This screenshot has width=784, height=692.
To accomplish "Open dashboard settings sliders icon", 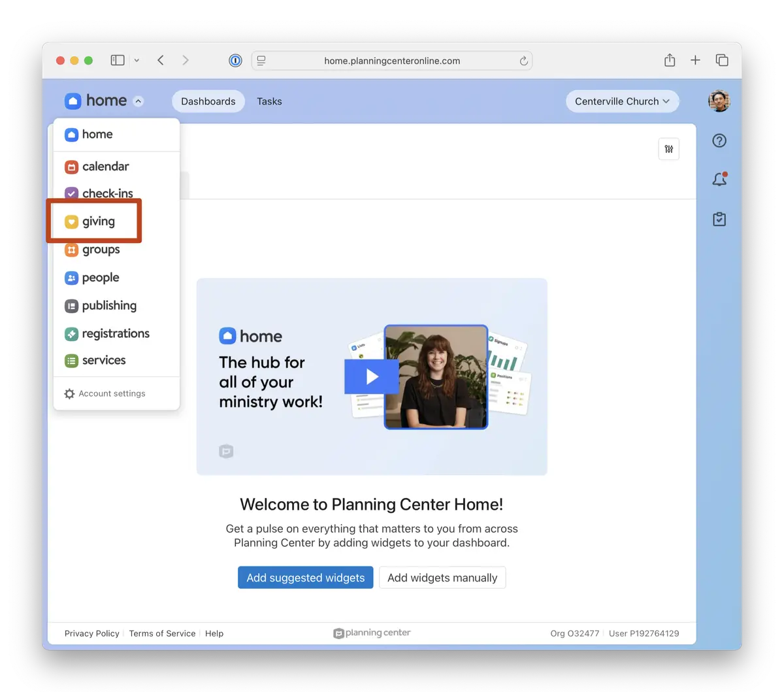I will (669, 149).
